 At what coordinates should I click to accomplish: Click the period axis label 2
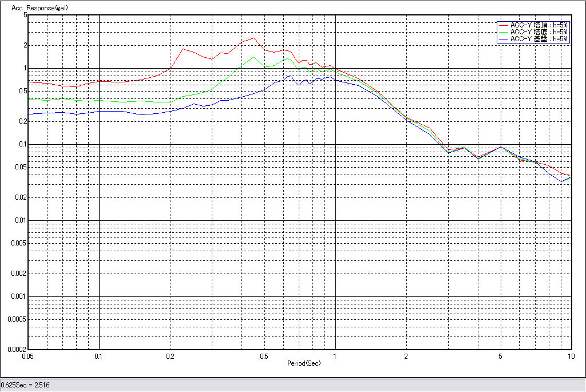click(406, 356)
